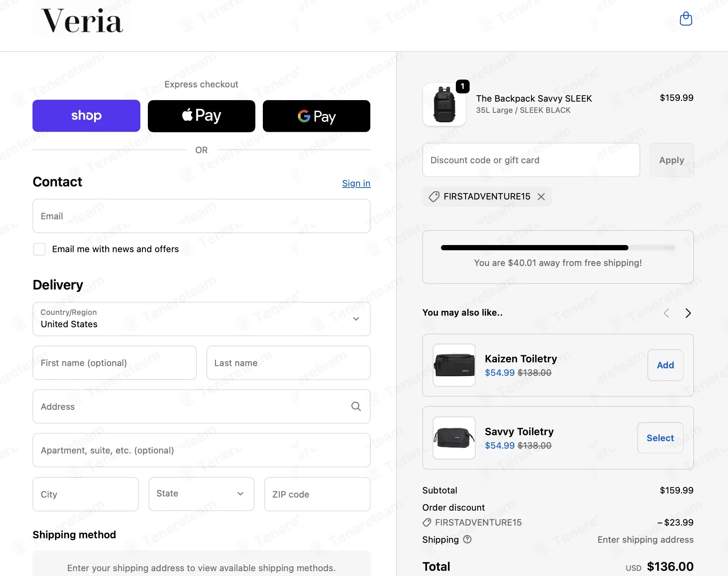Image resolution: width=728 pixels, height=576 pixels.
Task: Click the Kaizen Toiletry thumbnail
Action: pos(454,365)
